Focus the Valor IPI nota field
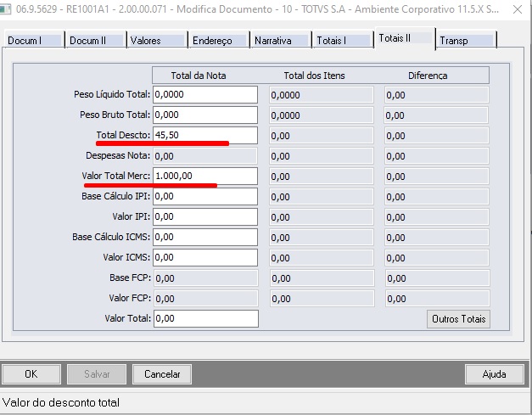Screen dimensions: 532x415 (205, 216)
